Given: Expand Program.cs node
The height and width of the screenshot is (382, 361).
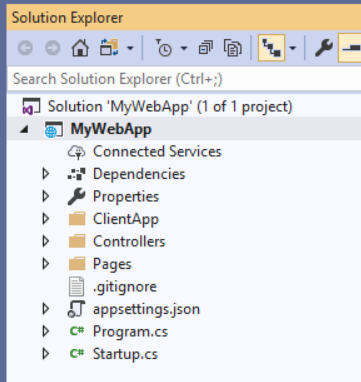Looking at the screenshot, I should (46, 331).
